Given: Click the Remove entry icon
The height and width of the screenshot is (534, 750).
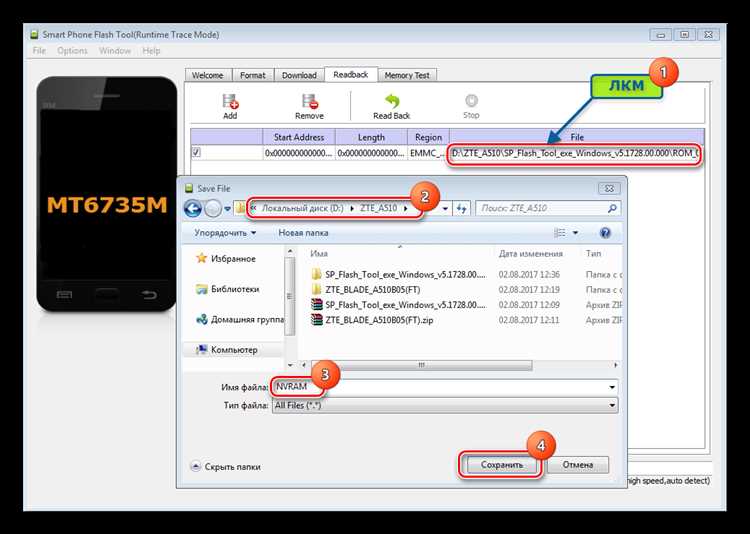Looking at the screenshot, I should 309,101.
